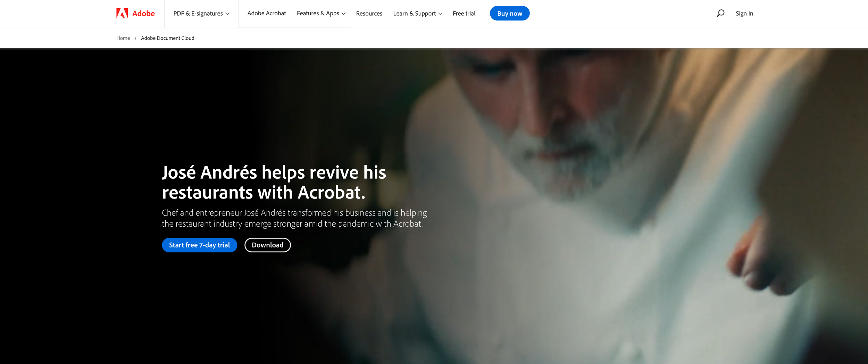The height and width of the screenshot is (364, 868).
Task: Start free 7-day trial button
Action: (199, 245)
